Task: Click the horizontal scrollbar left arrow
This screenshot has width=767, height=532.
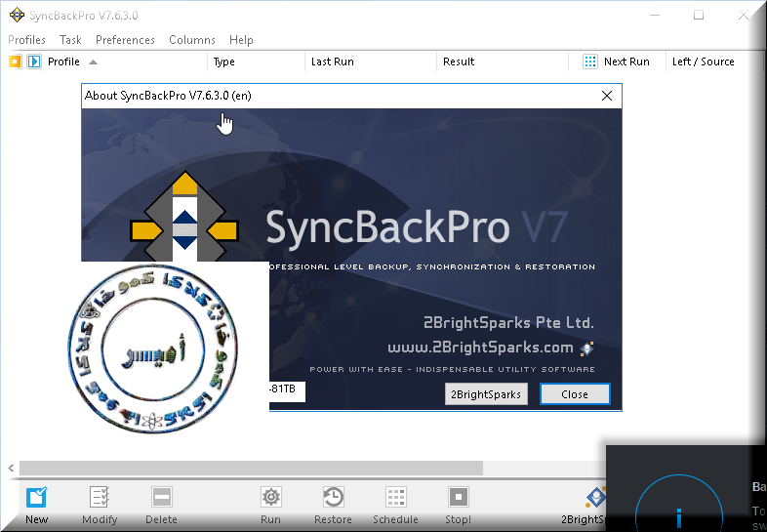Action: click(x=11, y=468)
